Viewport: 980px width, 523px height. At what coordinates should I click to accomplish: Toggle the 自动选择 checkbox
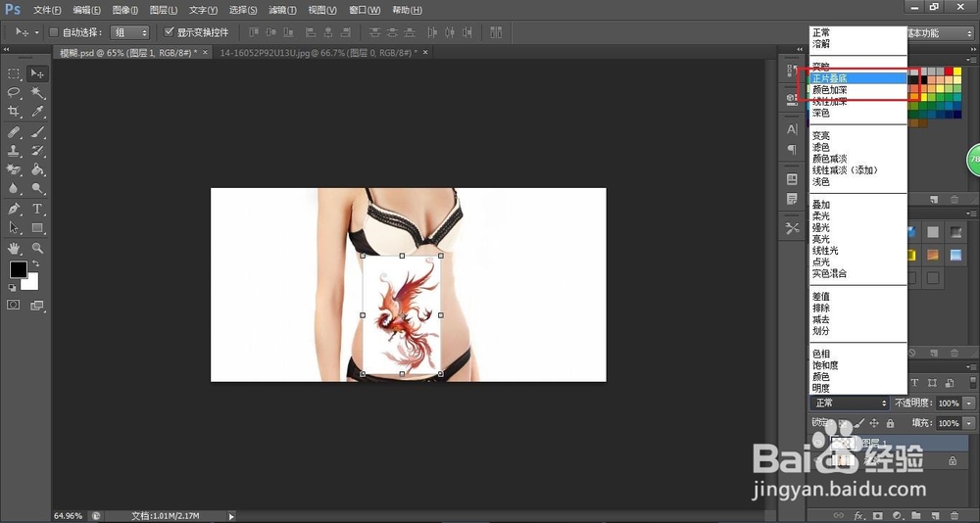(54, 32)
